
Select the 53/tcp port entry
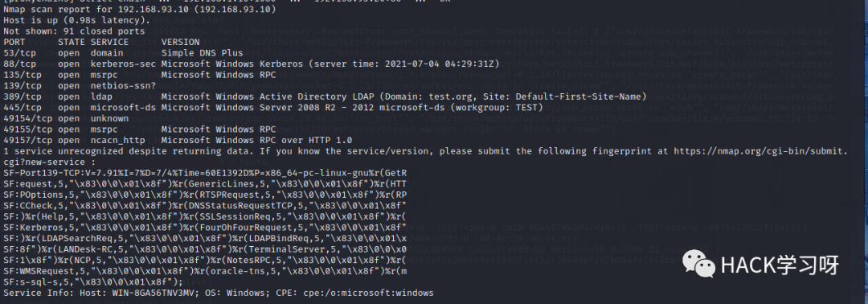click(x=123, y=53)
